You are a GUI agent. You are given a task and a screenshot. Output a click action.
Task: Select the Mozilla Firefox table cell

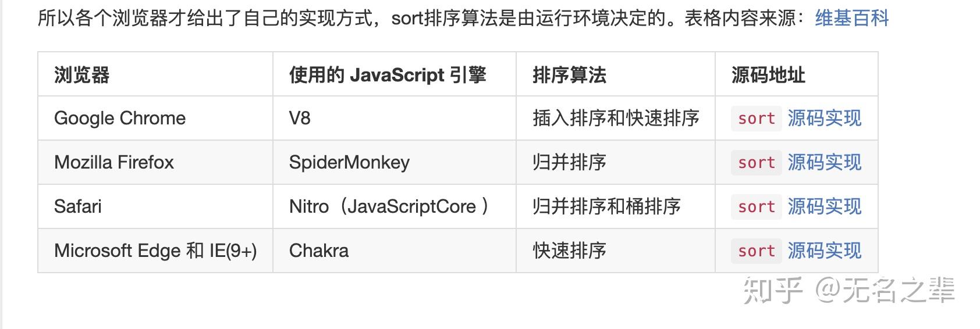point(114,162)
